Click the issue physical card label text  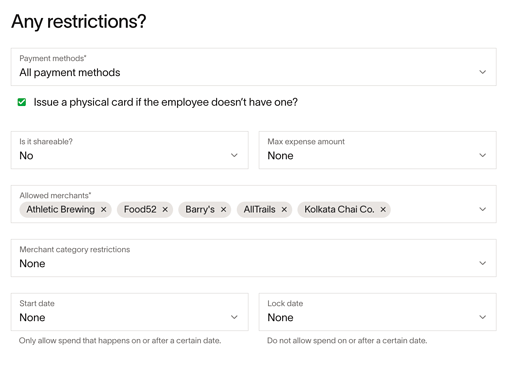(166, 102)
